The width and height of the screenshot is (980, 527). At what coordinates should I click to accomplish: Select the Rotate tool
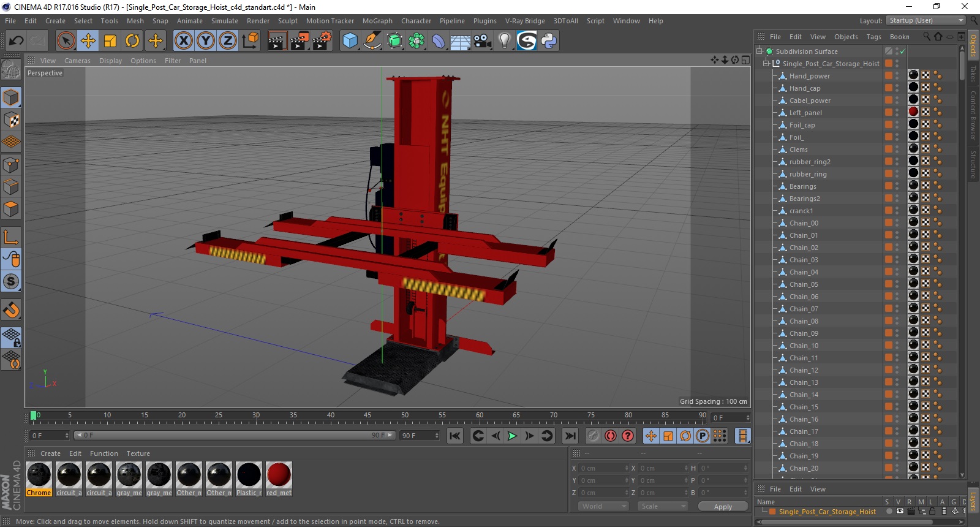(x=132, y=41)
